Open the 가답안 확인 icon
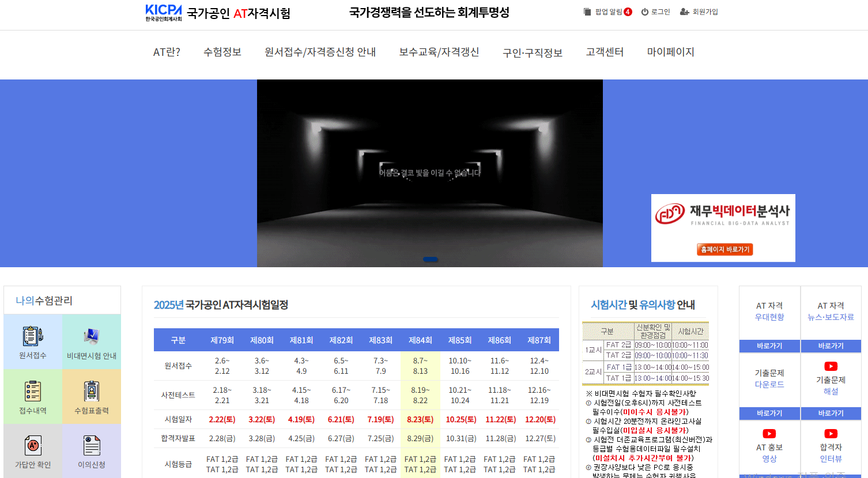Image resolution: width=868 pixels, height=478 pixels. pyautogui.click(x=33, y=450)
